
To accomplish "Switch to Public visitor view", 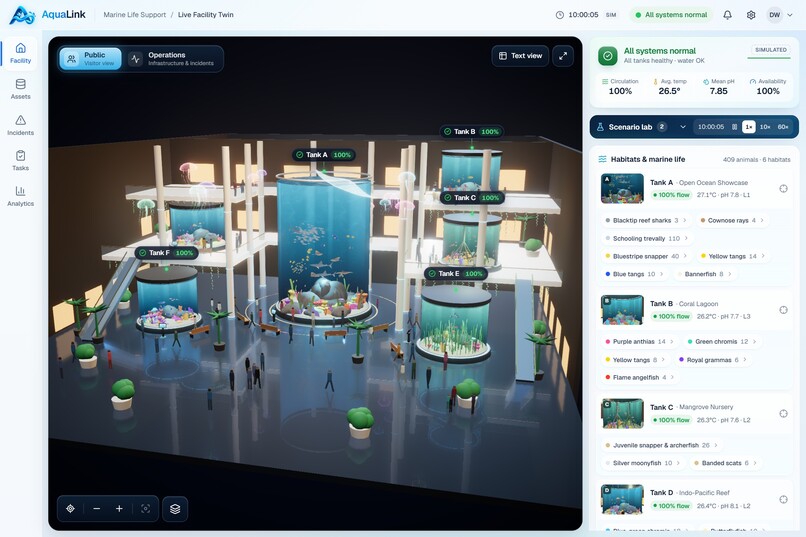I will pos(90,59).
